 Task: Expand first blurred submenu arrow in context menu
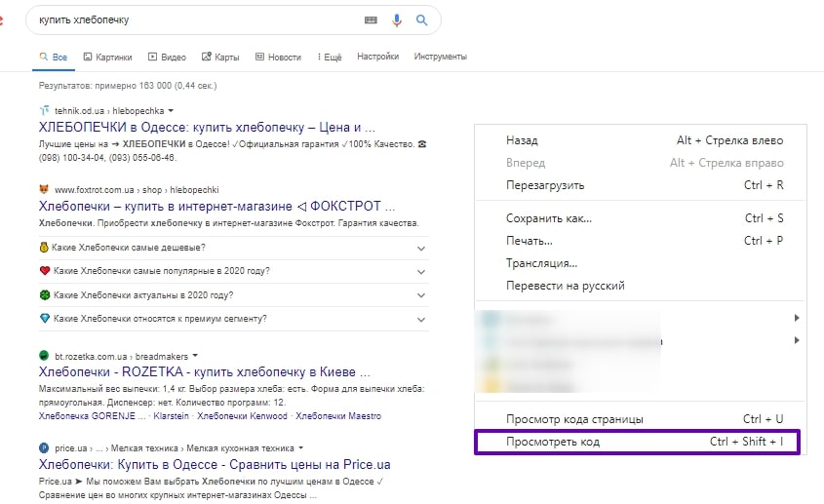point(797,318)
